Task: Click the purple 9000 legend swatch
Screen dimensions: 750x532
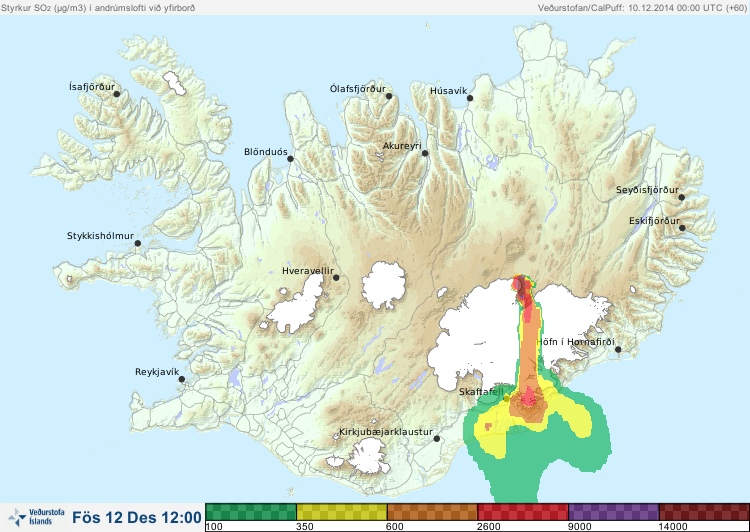Action: [614, 512]
